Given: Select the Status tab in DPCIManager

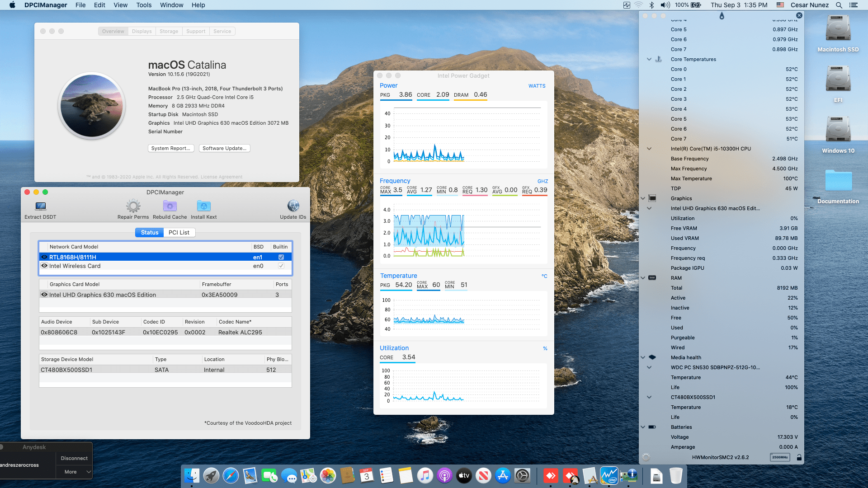Looking at the screenshot, I should point(150,232).
